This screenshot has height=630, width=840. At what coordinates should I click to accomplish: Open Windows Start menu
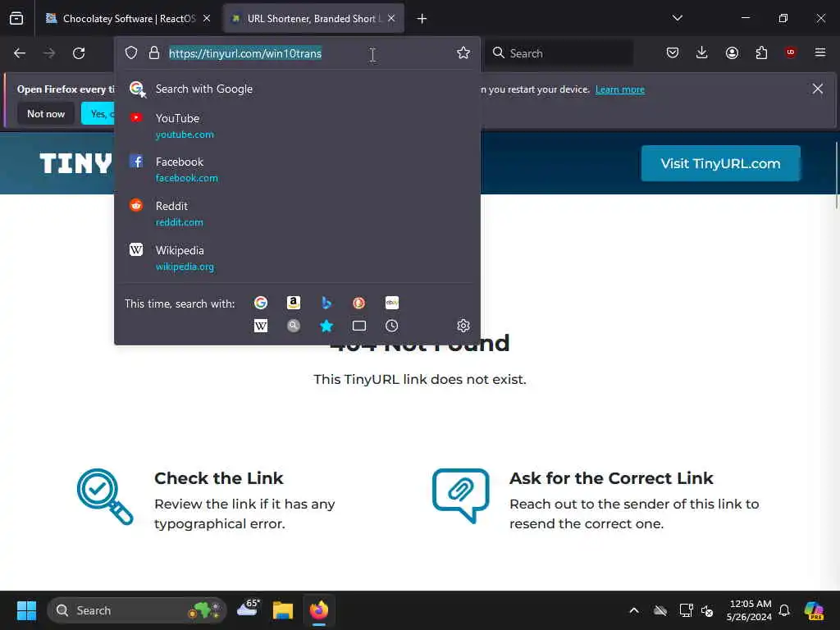point(26,610)
